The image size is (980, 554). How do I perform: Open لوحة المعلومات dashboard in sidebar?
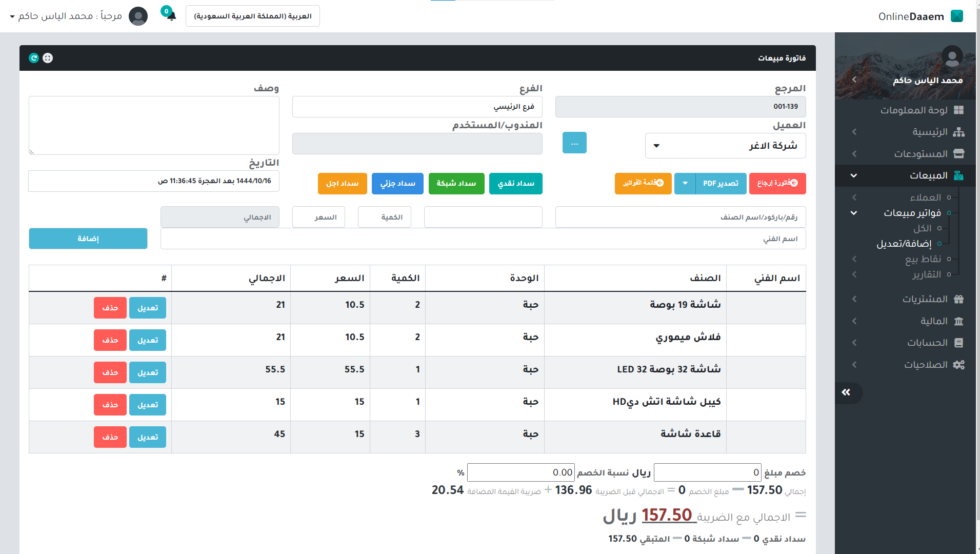coord(914,110)
